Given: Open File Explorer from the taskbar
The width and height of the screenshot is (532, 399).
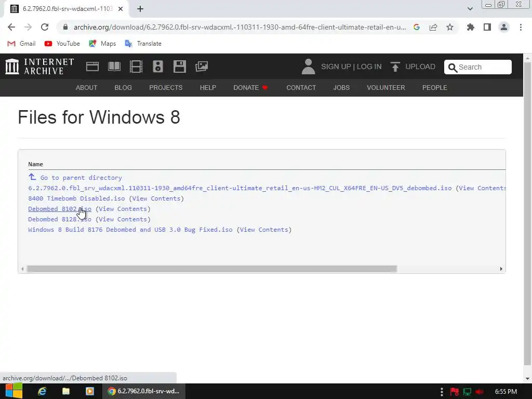Looking at the screenshot, I should point(66,391).
